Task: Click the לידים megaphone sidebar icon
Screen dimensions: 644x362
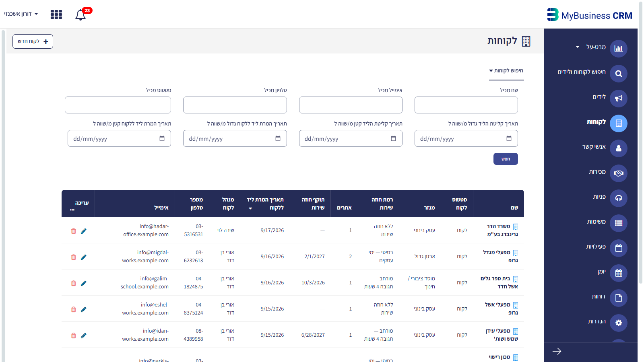Action: (619, 99)
